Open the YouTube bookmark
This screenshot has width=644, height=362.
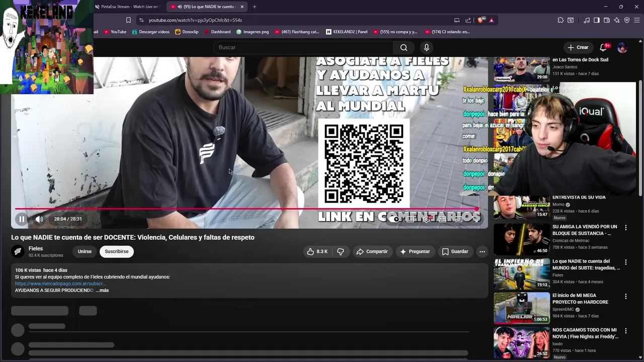(115, 32)
